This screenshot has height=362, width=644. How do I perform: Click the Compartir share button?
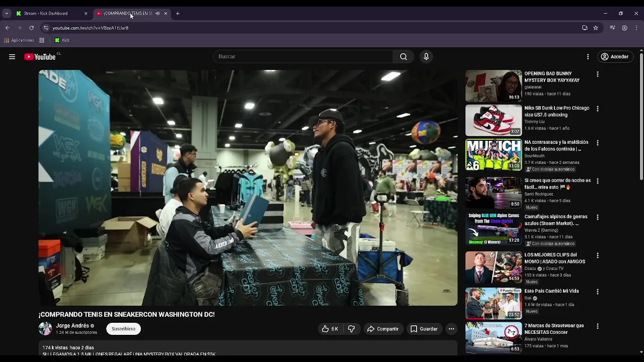(383, 329)
